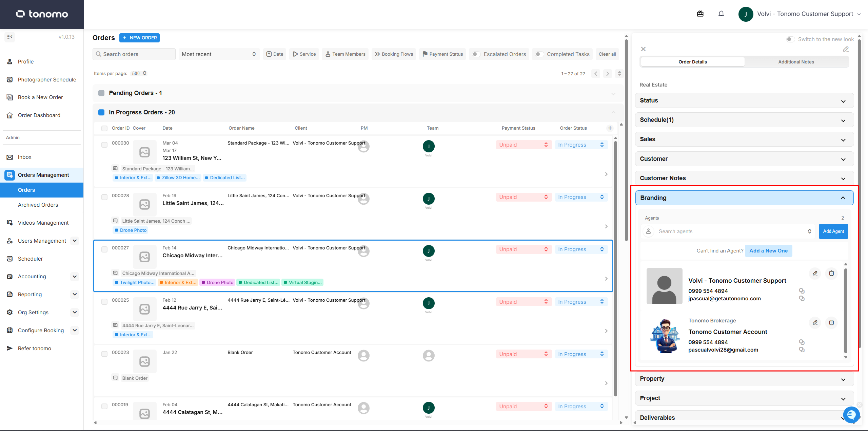The image size is (868, 431).
Task: Click the Search orders field
Action: (134, 54)
